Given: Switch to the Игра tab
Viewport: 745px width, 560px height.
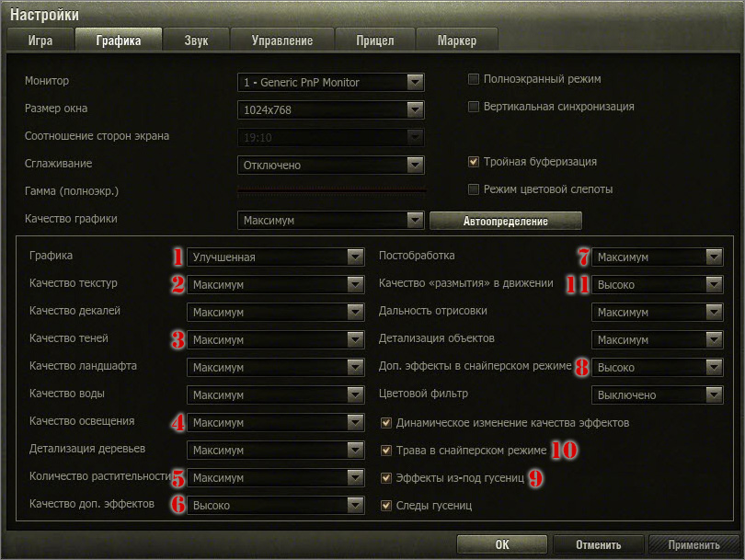Looking at the screenshot, I should (x=40, y=40).
